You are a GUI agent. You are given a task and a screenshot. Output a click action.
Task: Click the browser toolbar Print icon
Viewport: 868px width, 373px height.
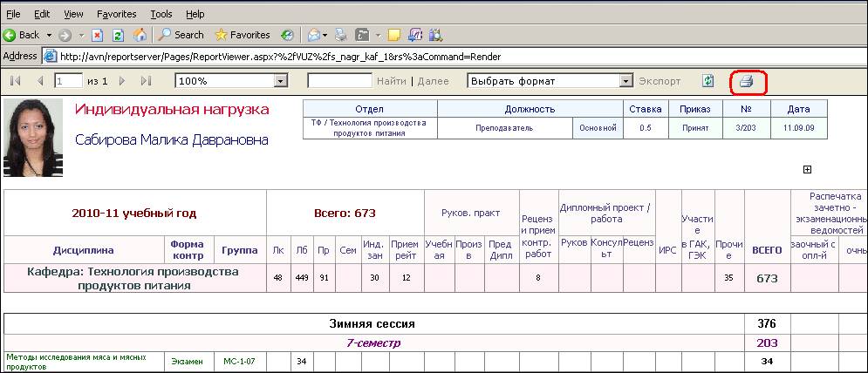(341, 35)
